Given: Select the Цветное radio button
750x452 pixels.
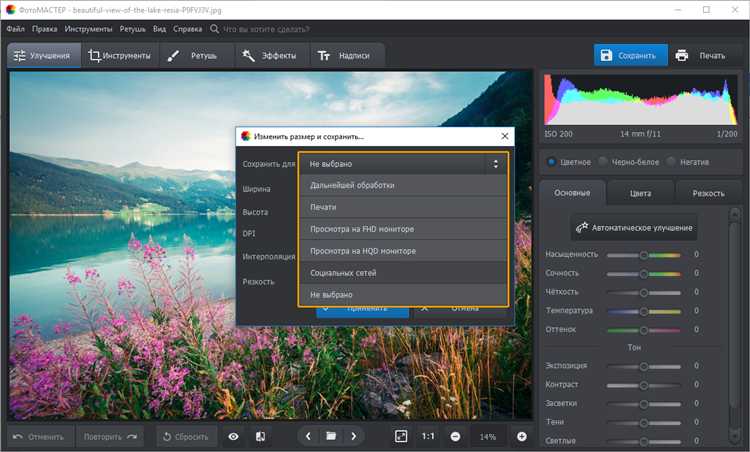Looking at the screenshot, I should pyautogui.click(x=552, y=161).
